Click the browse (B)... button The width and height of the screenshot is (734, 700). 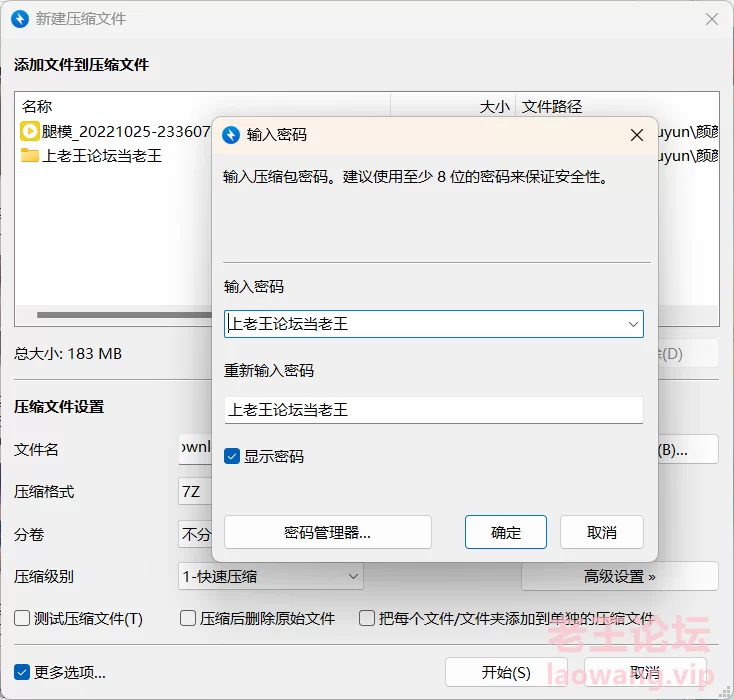point(687,449)
